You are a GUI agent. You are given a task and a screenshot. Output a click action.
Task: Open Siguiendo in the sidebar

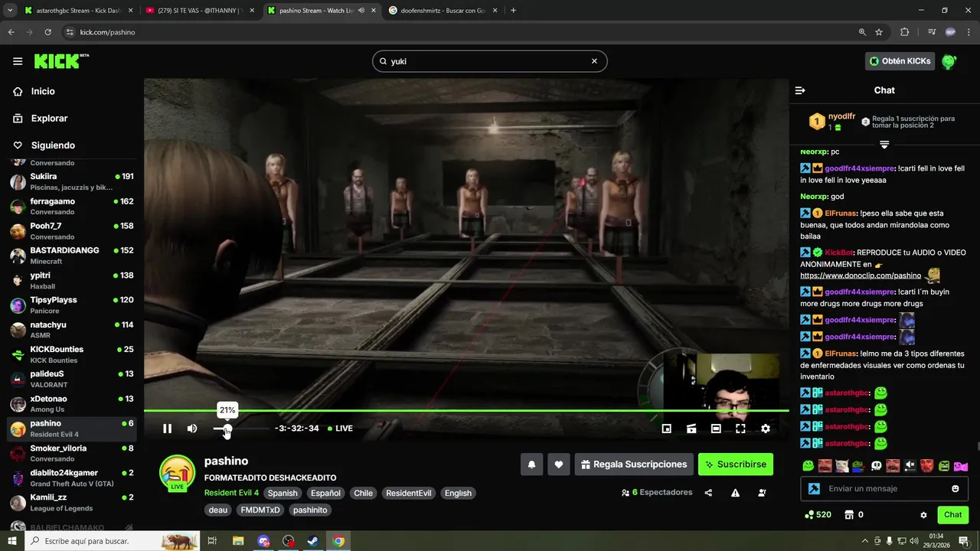coord(53,145)
